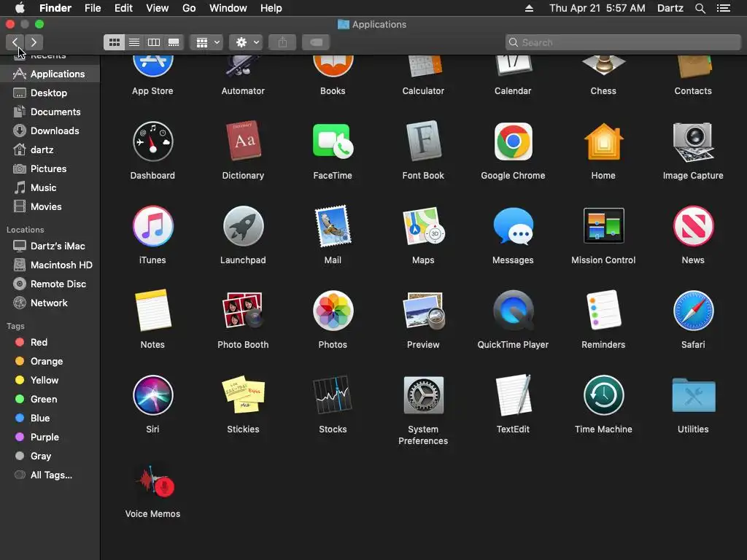Switch to gallery view mode

pos(174,42)
